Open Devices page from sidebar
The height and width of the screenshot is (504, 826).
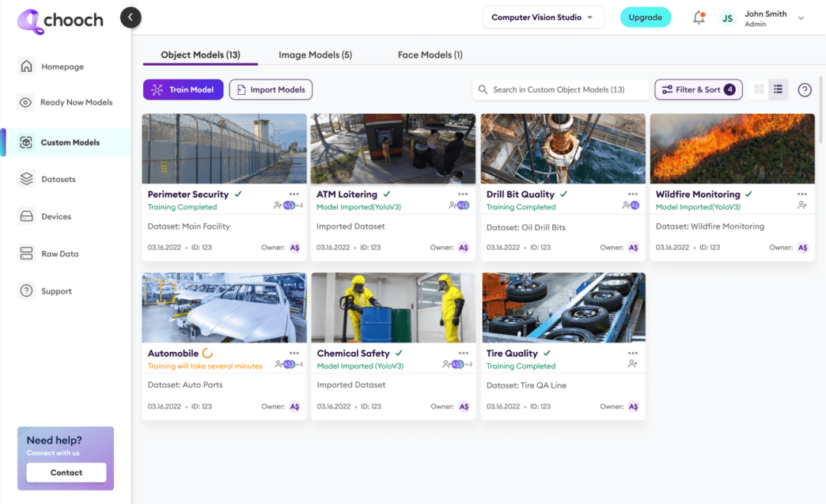coord(56,216)
